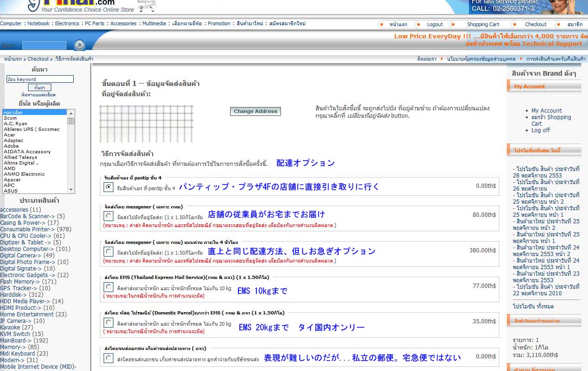
Task: Open Accessories menu in top navigation
Action: (x=124, y=23)
